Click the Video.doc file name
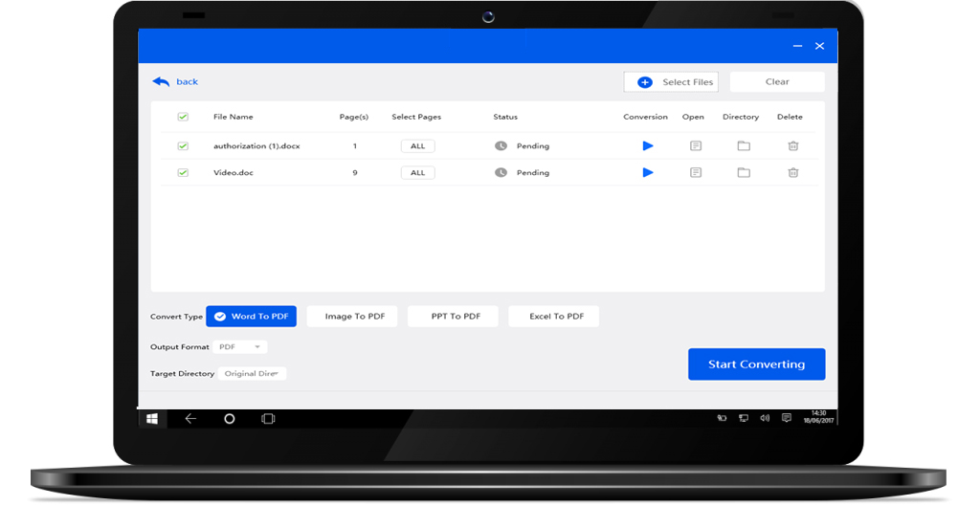The width and height of the screenshot is (980, 506). click(x=234, y=172)
